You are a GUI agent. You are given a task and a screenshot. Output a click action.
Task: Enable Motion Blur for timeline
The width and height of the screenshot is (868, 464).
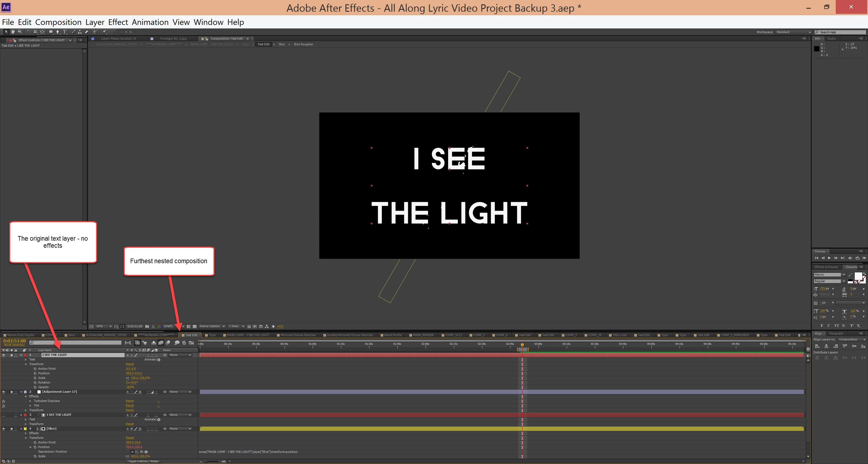168,343
